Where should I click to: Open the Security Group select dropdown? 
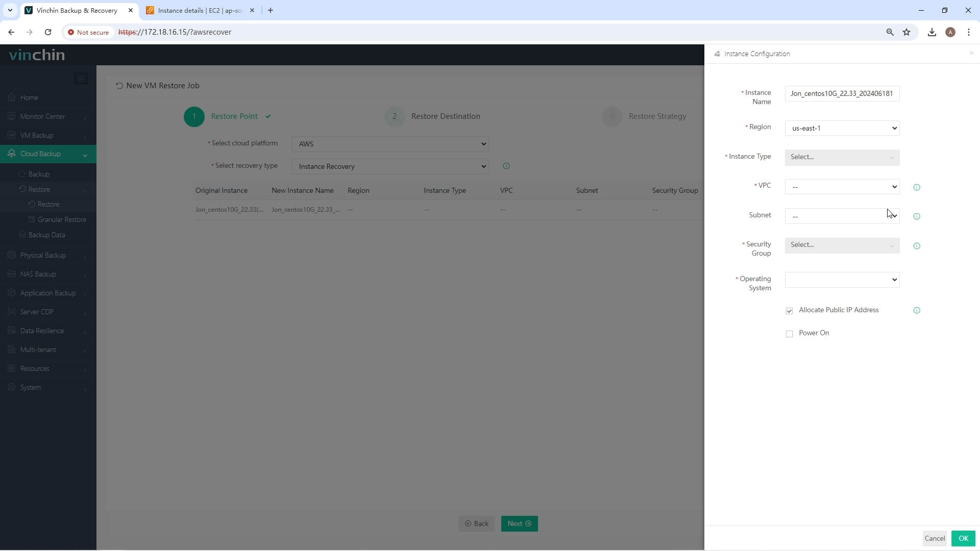(x=843, y=245)
